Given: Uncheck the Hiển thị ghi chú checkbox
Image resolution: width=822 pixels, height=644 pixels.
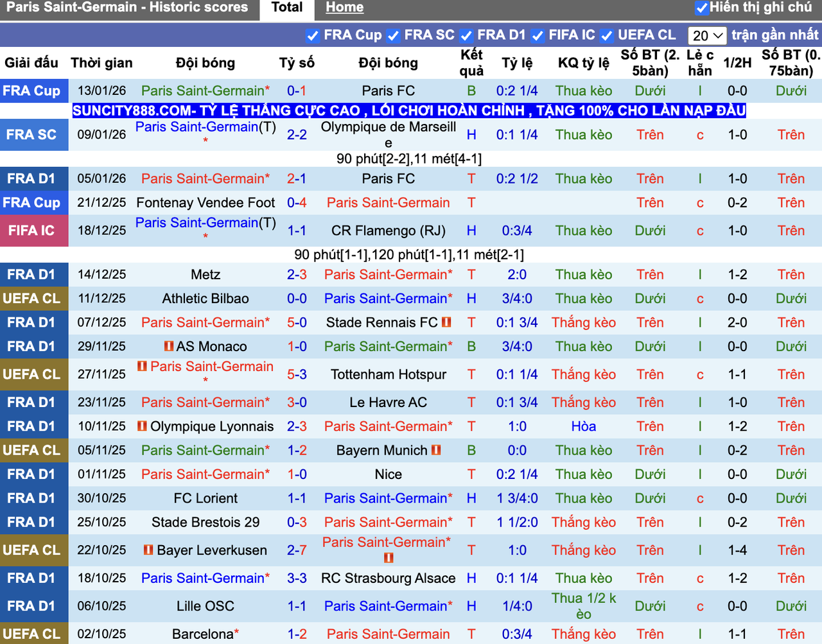Looking at the screenshot, I should pos(702,8).
